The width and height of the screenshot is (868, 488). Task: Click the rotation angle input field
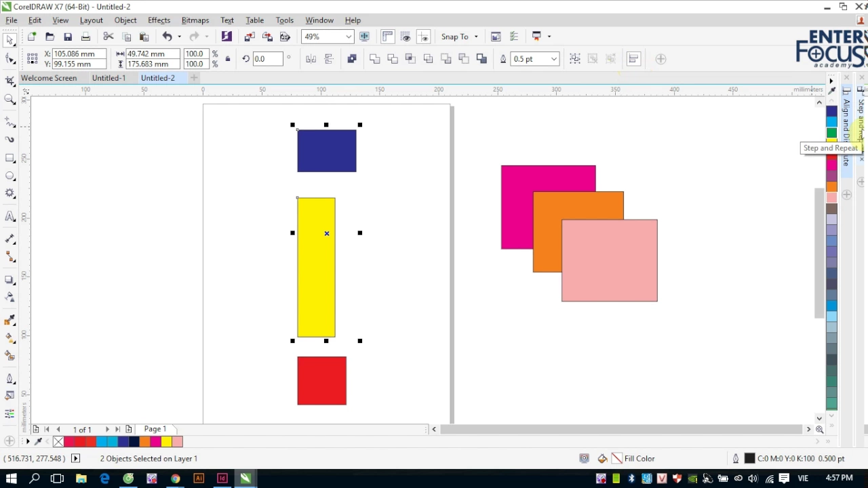pyautogui.click(x=267, y=59)
